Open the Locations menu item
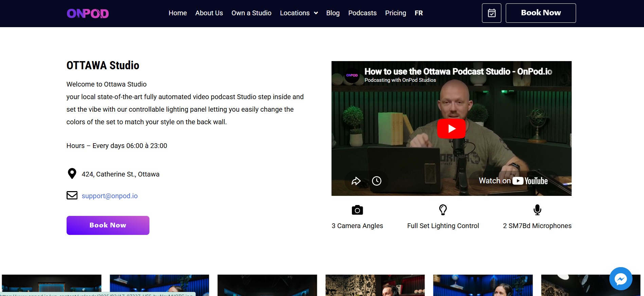Viewport: 644px width, 296px height. click(x=295, y=13)
